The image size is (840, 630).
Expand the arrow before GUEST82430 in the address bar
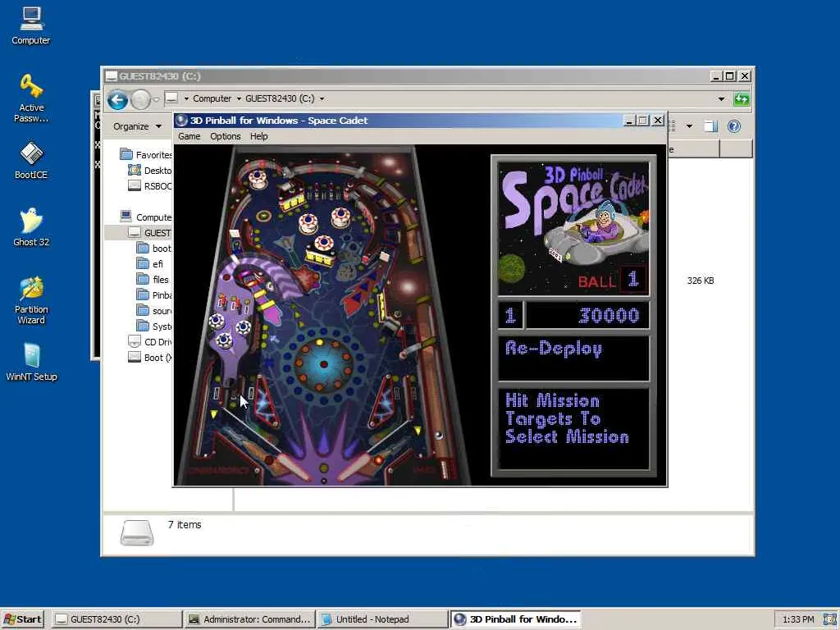tap(239, 98)
